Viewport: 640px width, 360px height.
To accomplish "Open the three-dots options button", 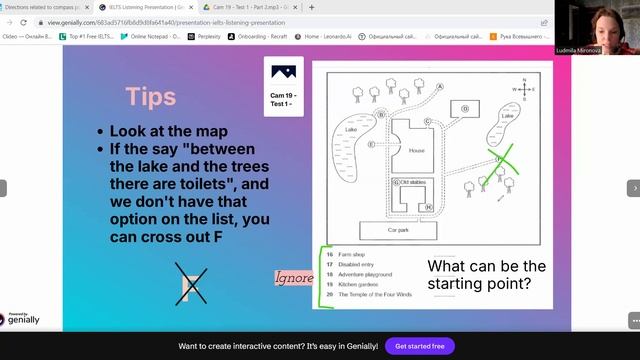I will point(635,321).
